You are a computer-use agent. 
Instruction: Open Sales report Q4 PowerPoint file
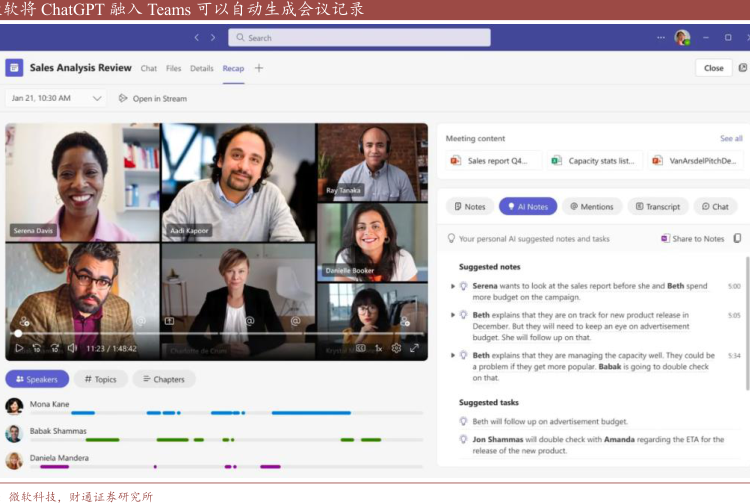[494, 161]
